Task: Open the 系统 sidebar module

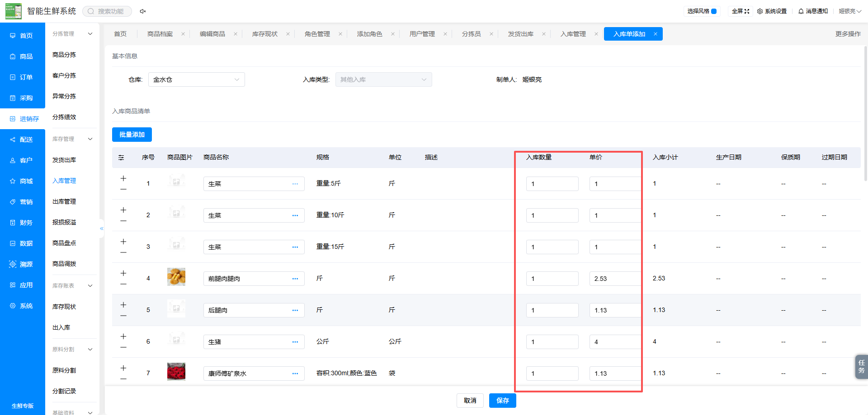Action: (22, 306)
